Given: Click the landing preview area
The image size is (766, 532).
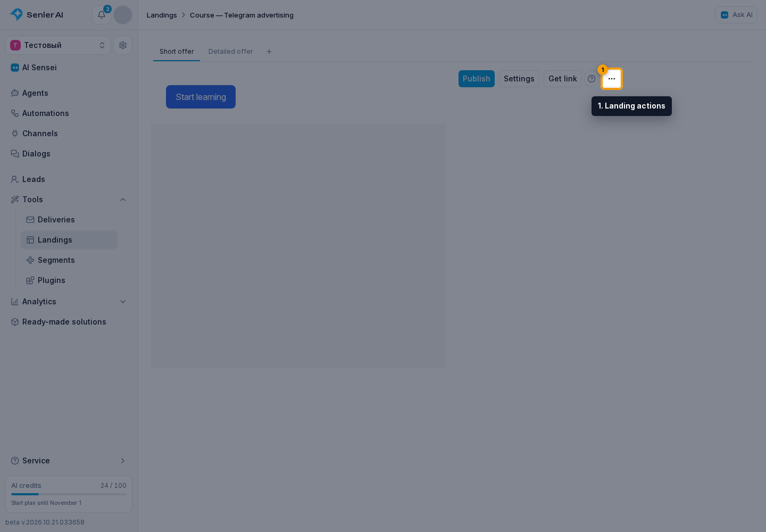Looking at the screenshot, I should coord(298,246).
